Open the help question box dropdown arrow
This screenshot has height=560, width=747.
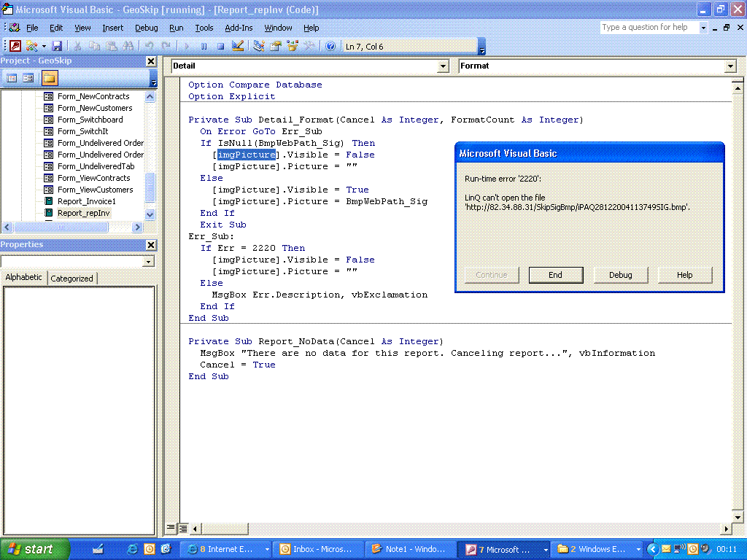tap(703, 28)
